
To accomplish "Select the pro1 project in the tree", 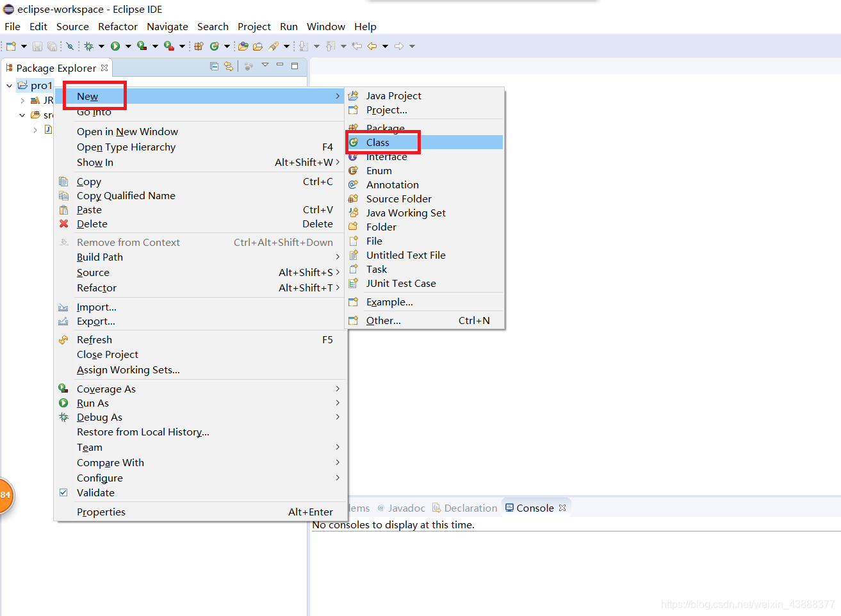I will [41, 85].
